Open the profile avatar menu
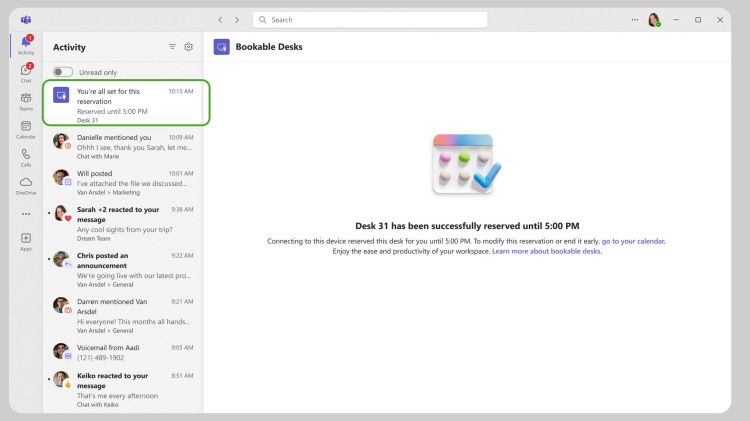Screen dimensions: 750x421 click(654, 20)
